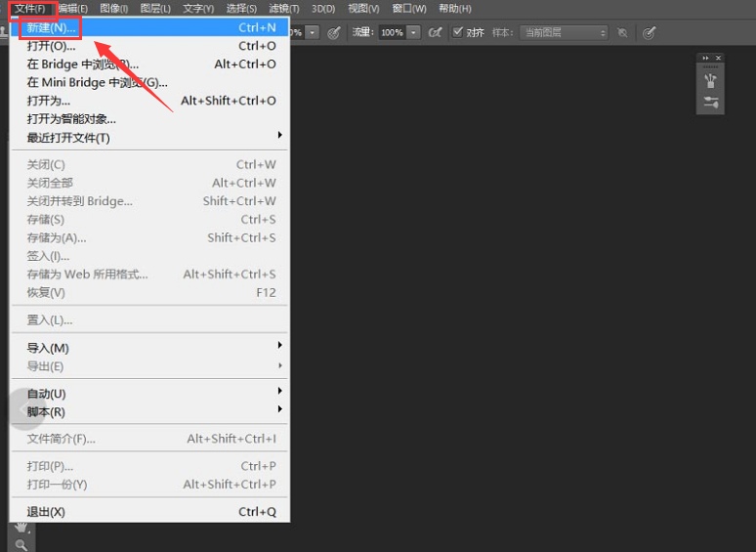Viewport: 756px width, 552px height.
Task: Expand the mini panel with double-arrow icon
Action: [x=706, y=59]
